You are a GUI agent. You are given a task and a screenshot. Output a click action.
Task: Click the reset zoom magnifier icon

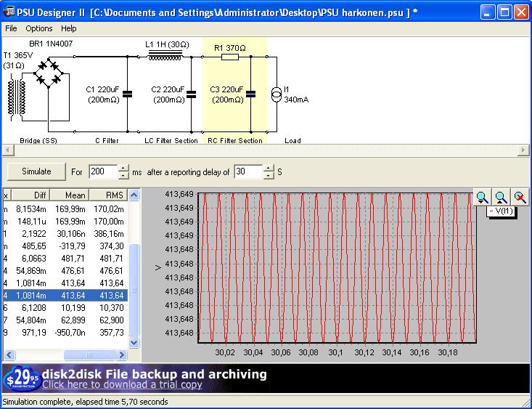click(520, 197)
